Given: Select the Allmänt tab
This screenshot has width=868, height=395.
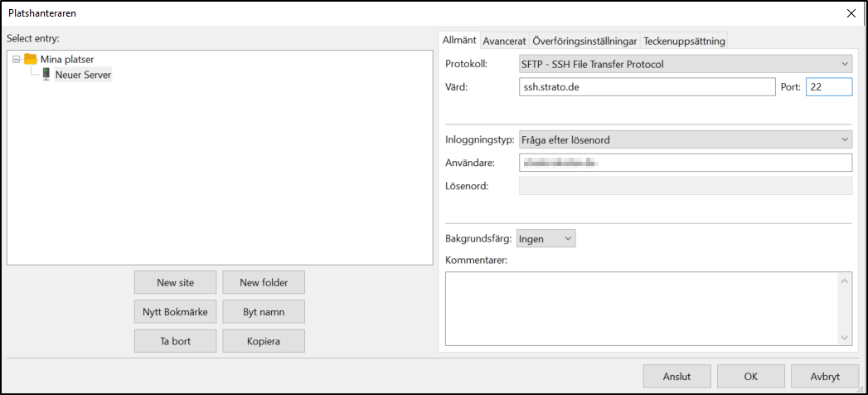Looking at the screenshot, I should [459, 40].
